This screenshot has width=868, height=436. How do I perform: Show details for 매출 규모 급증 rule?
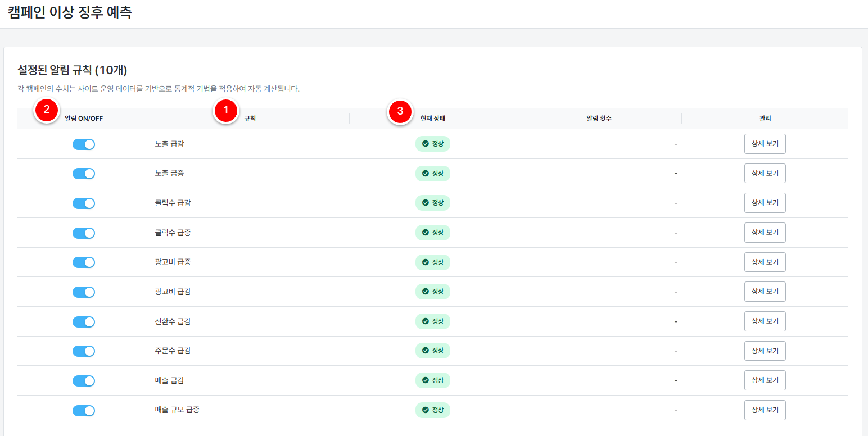pos(765,410)
